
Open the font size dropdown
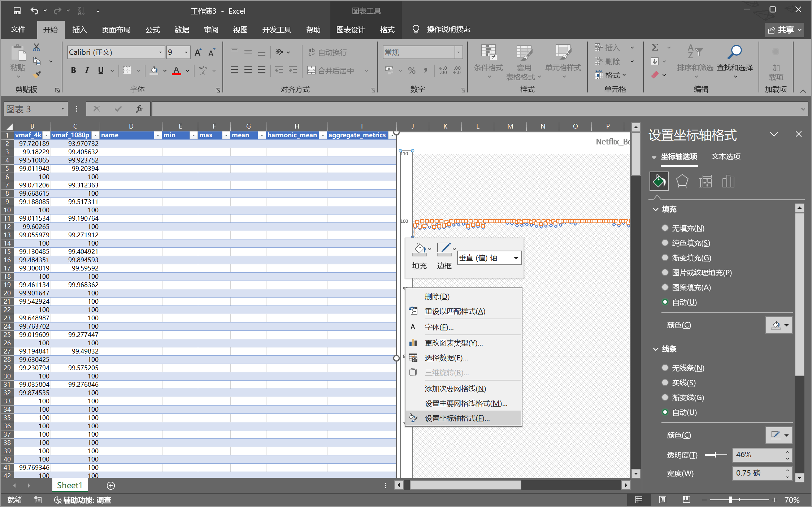coord(186,52)
